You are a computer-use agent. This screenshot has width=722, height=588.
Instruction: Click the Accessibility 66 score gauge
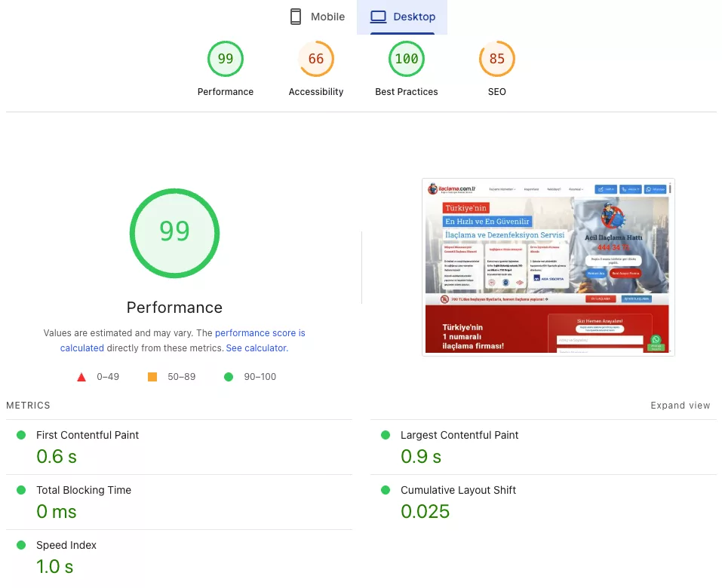point(316,60)
